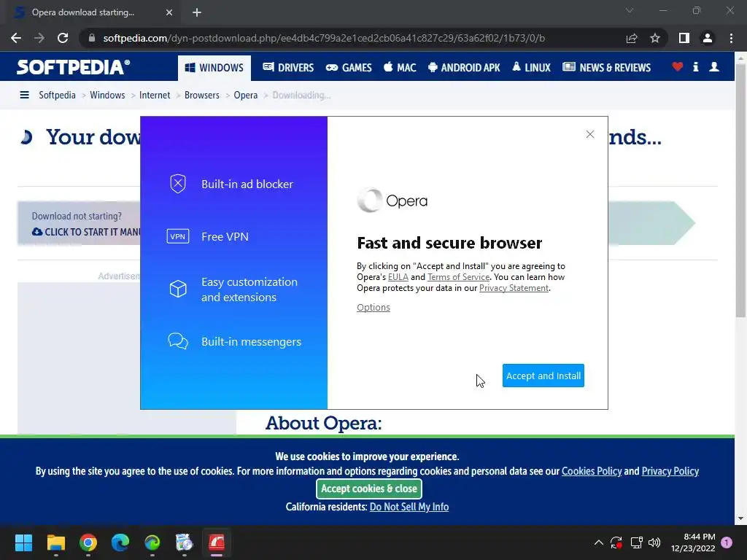Close the Opera download starting tab

tap(169, 12)
